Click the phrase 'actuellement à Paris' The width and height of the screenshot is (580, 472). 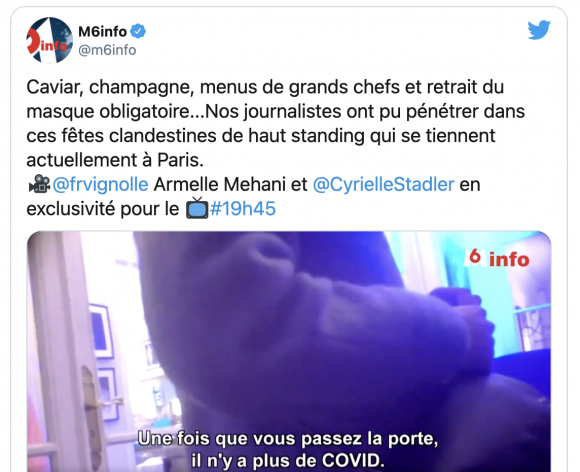115,160
